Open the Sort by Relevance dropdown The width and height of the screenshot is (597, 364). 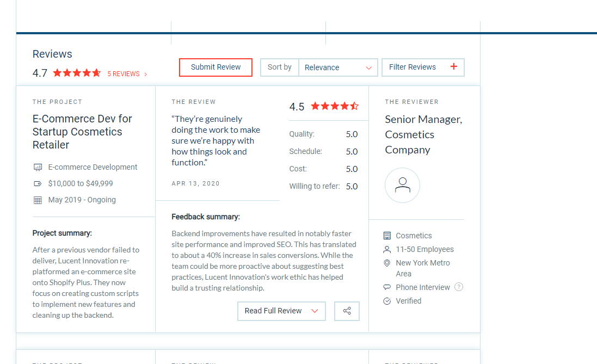point(338,67)
